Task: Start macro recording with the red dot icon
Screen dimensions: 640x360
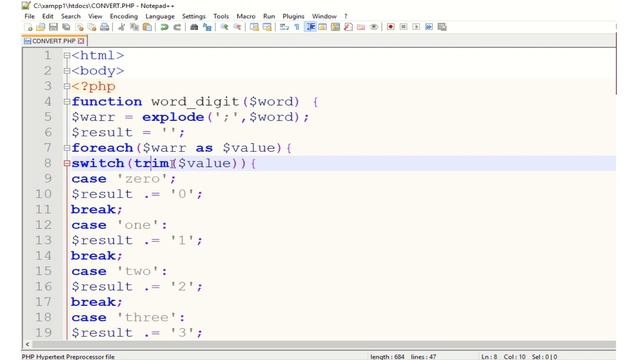Action: click(x=390, y=27)
